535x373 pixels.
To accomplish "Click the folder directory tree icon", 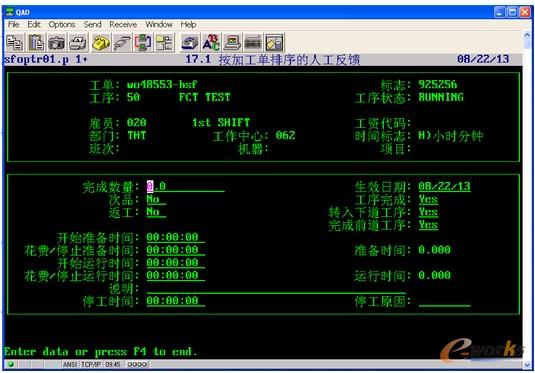I will (164, 43).
